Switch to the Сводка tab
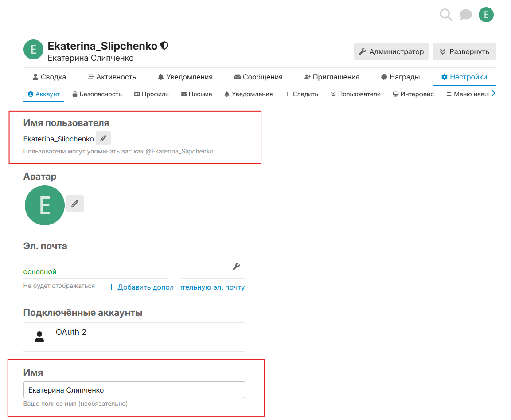The width and height of the screenshot is (511, 420). (x=49, y=77)
